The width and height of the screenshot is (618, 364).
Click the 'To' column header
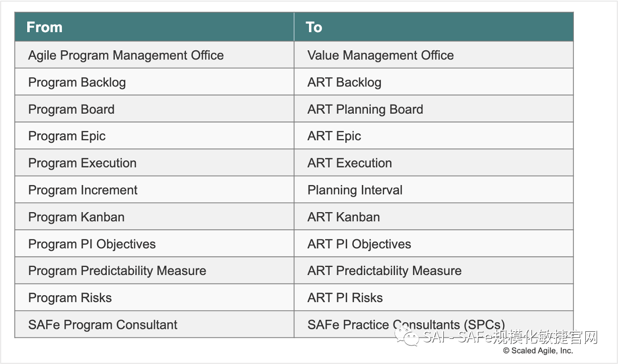(314, 27)
